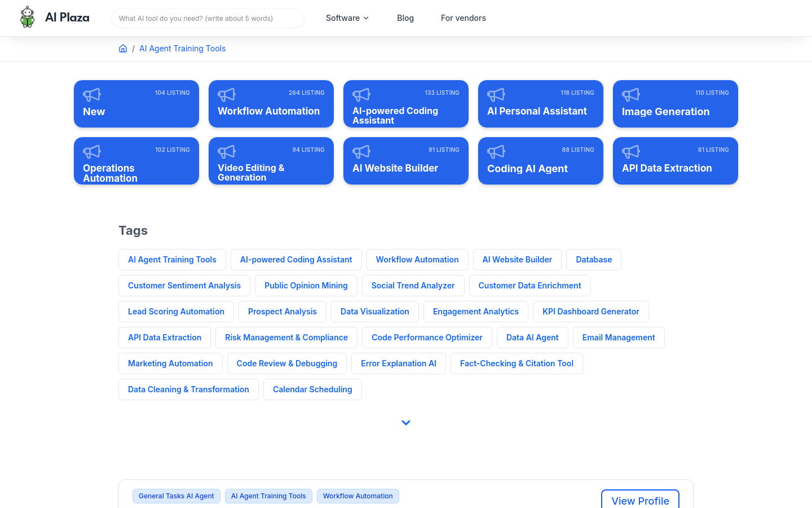This screenshot has height=508, width=812.
Task: Select the Error Explanation AI tag
Action: pos(399,364)
